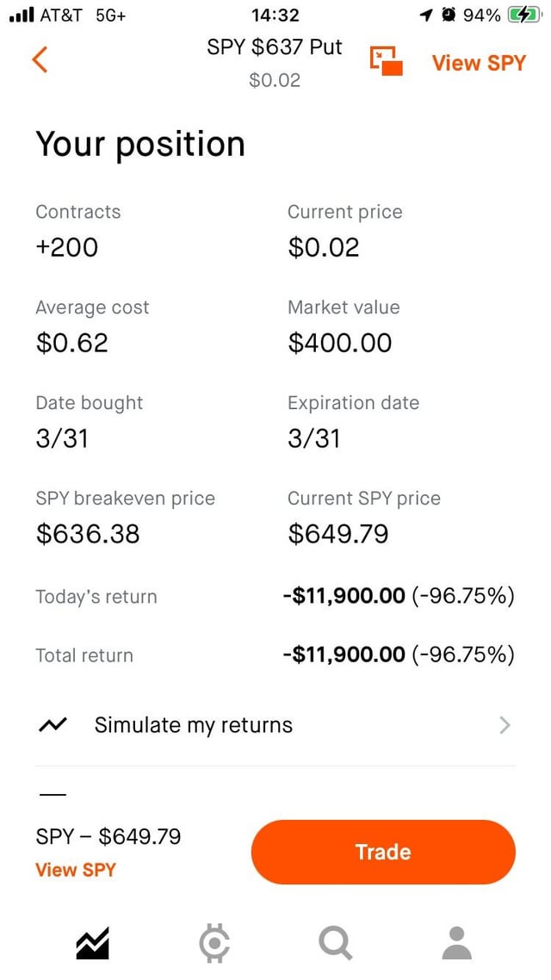Tap the +200 Contracts value
The height and width of the screenshot is (980, 551).
[66, 247]
